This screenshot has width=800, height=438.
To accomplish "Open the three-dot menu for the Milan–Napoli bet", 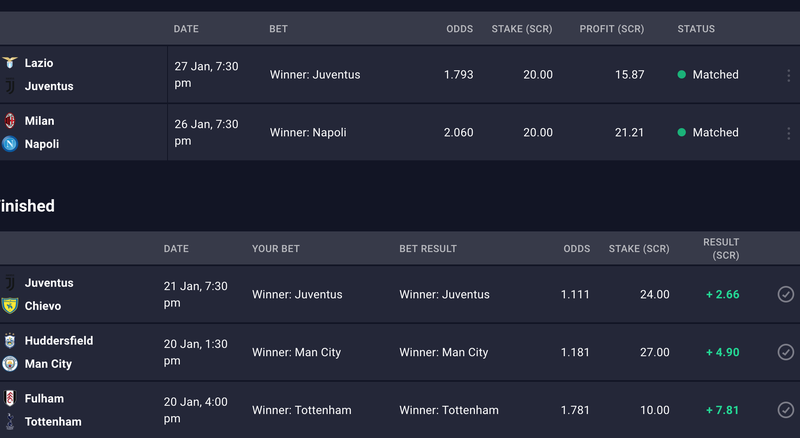I will tap(789, 133).
